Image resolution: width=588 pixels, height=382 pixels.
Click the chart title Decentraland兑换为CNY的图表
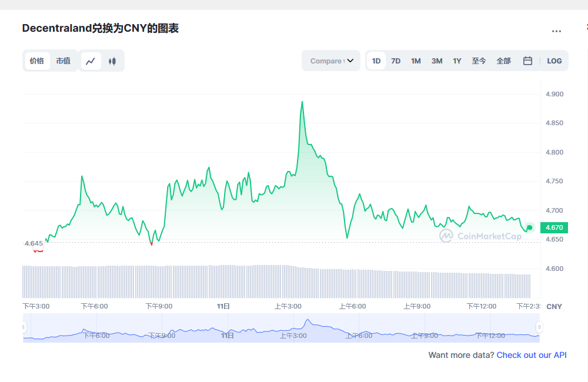[x=100, y=28]
